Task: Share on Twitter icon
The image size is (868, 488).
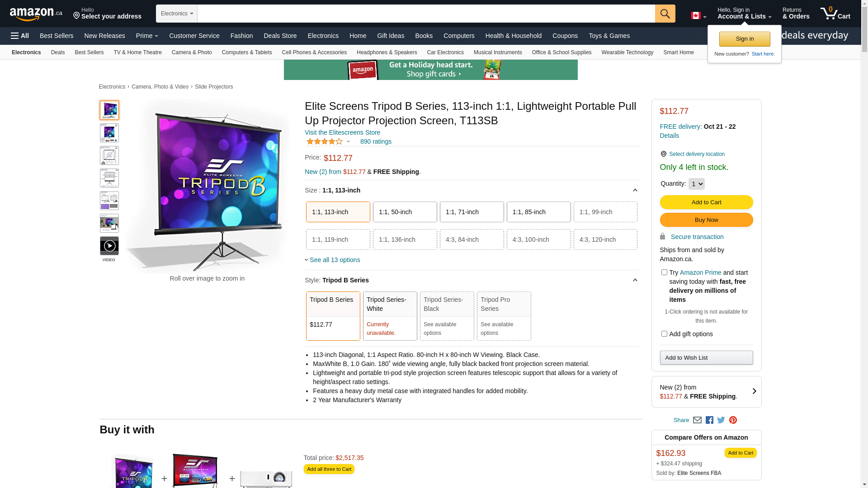Action: pyautogui.click(x=721, y=420)
